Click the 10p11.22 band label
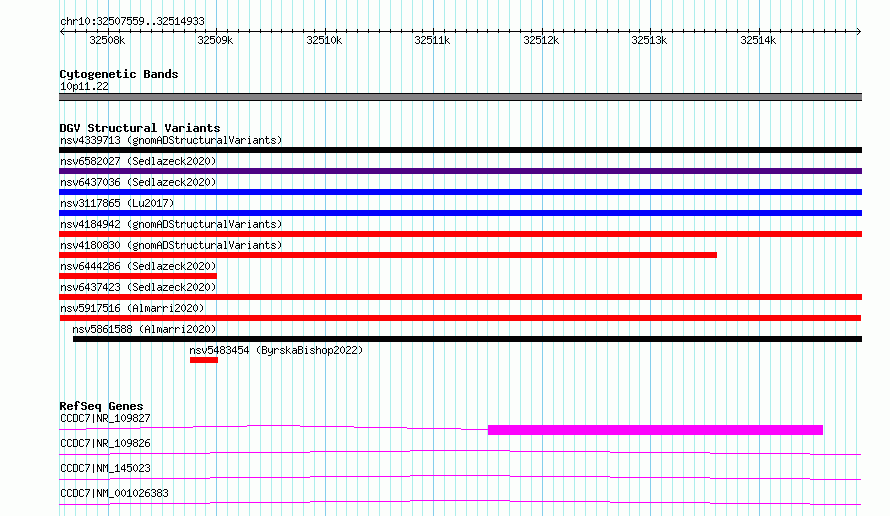Viewport: 890px width, 516px height. point(84,86)
